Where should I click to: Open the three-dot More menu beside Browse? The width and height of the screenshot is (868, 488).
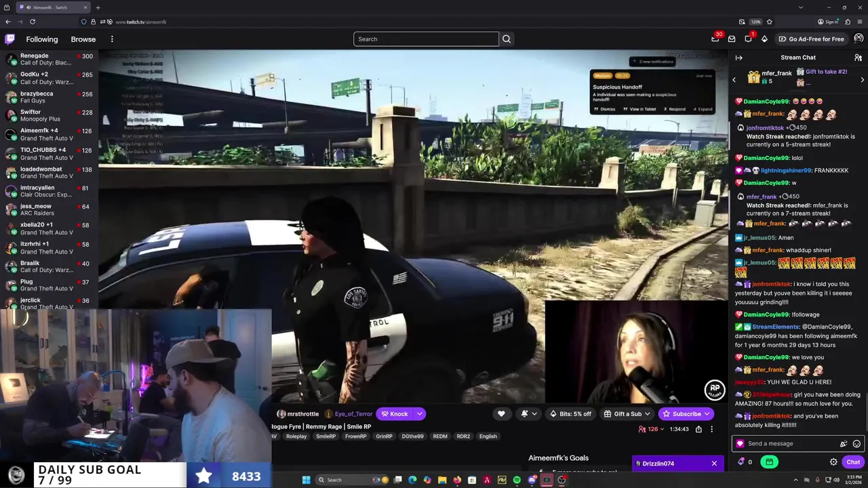coord(112,39)
